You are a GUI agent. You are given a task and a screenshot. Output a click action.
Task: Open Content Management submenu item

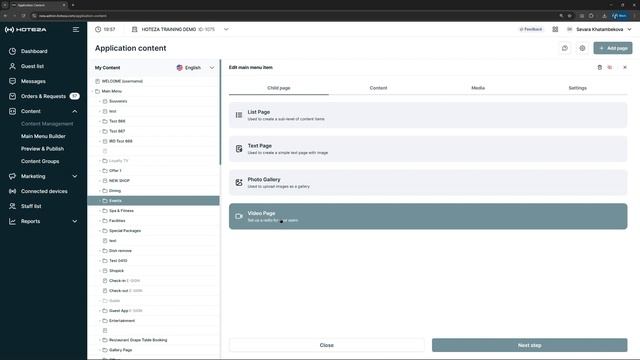[x=47, y=124]
